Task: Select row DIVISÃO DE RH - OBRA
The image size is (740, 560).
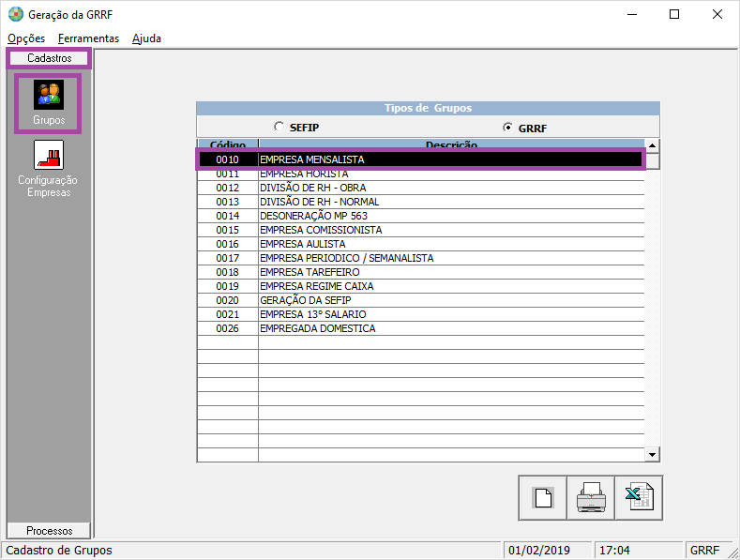Action: tap(421, 188)
